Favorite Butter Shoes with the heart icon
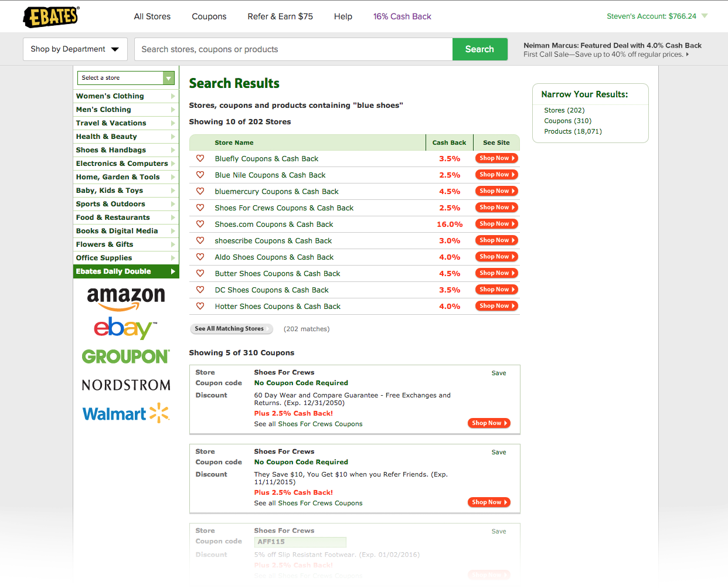Screen dimensions: 728x588 (x=200, y=273)
